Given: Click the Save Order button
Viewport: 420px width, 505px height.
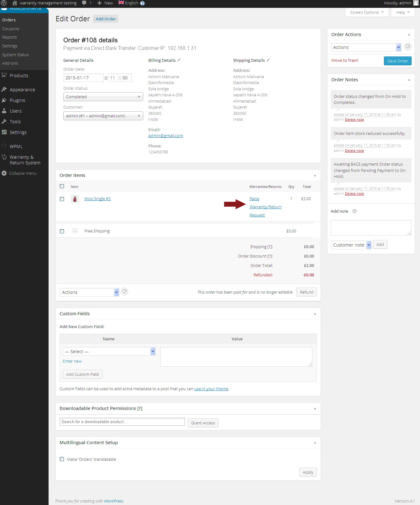Looking at the screenshot, I should [397, 61].
